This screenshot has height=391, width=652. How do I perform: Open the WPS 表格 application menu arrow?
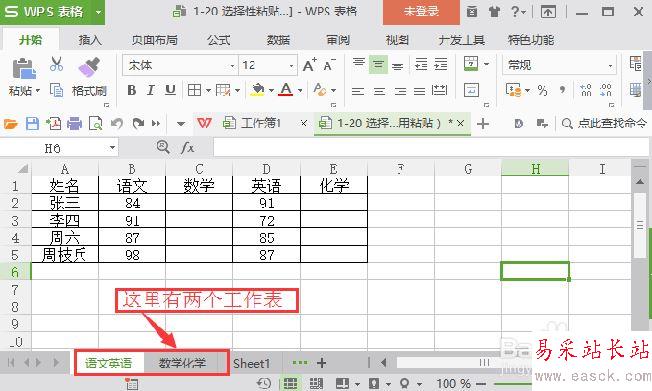(99, 12)
